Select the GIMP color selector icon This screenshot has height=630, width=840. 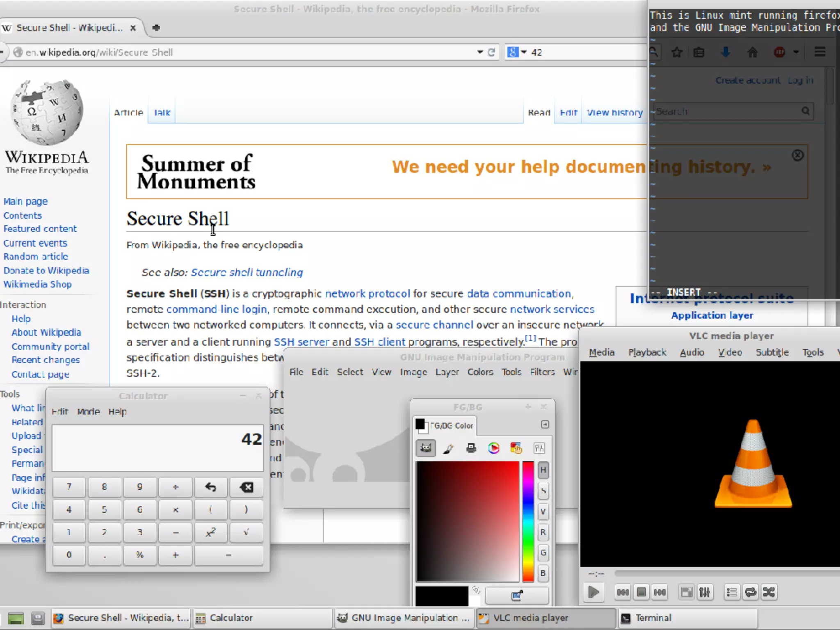click(x=426, y=448)
